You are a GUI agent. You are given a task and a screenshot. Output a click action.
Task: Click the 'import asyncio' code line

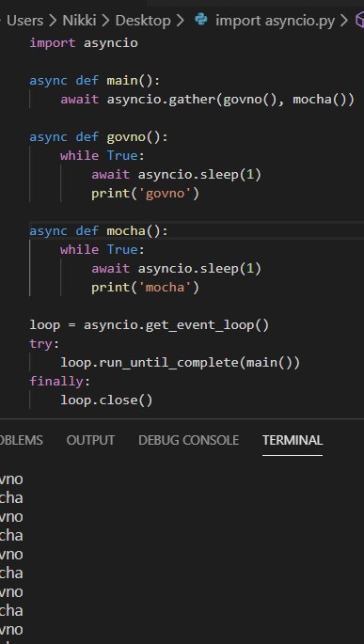point(84,42)
